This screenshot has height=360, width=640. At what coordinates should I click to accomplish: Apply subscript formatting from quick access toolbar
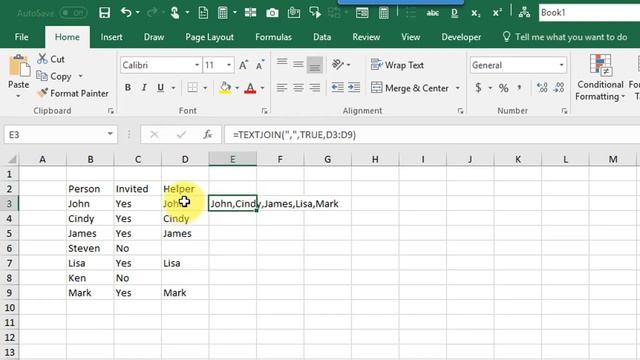(476, 13)
